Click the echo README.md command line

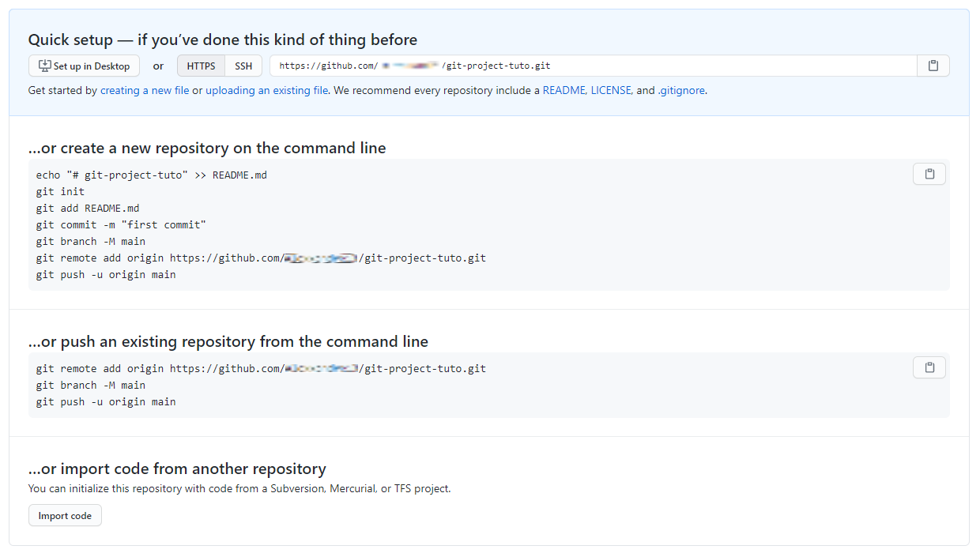pyautogui.click(x=151, y=175)
